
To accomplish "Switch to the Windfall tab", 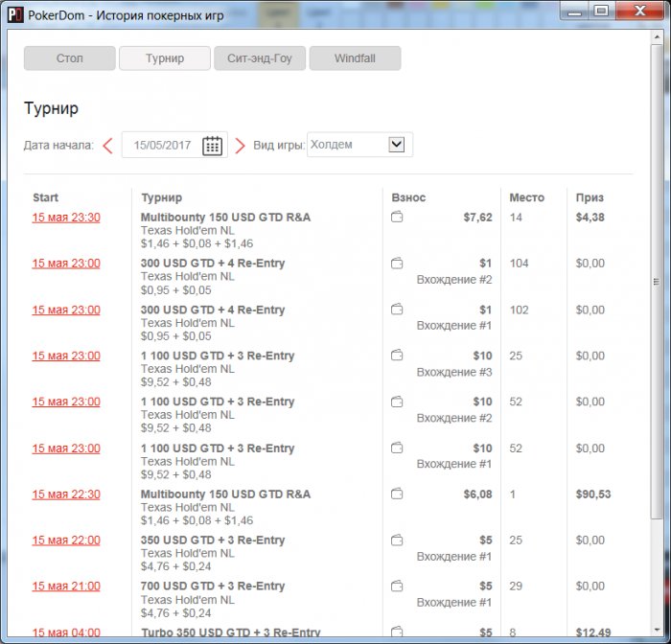I will 356,58.
